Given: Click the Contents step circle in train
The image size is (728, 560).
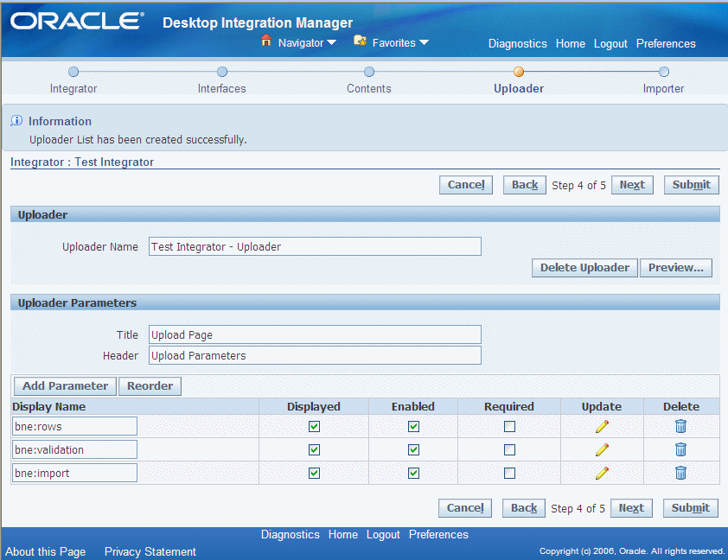Looking at the screenshot, I should 369,72.
